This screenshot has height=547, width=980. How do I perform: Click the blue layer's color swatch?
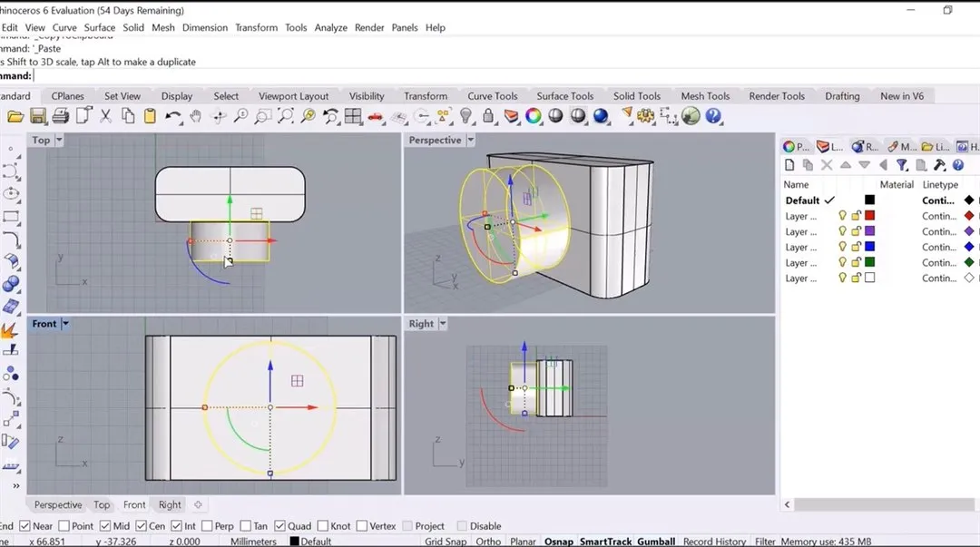point(870,247)
